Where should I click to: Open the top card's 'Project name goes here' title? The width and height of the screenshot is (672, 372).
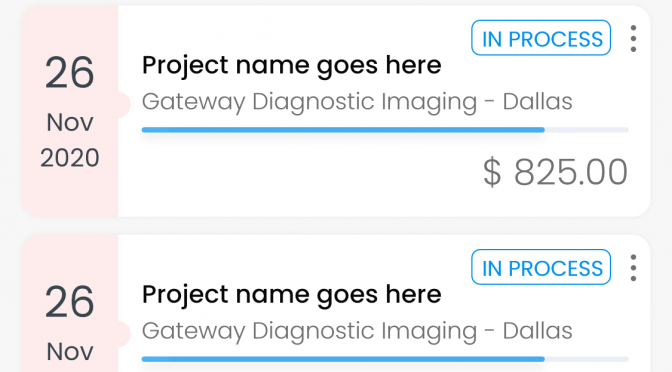[x=291, y=66]
